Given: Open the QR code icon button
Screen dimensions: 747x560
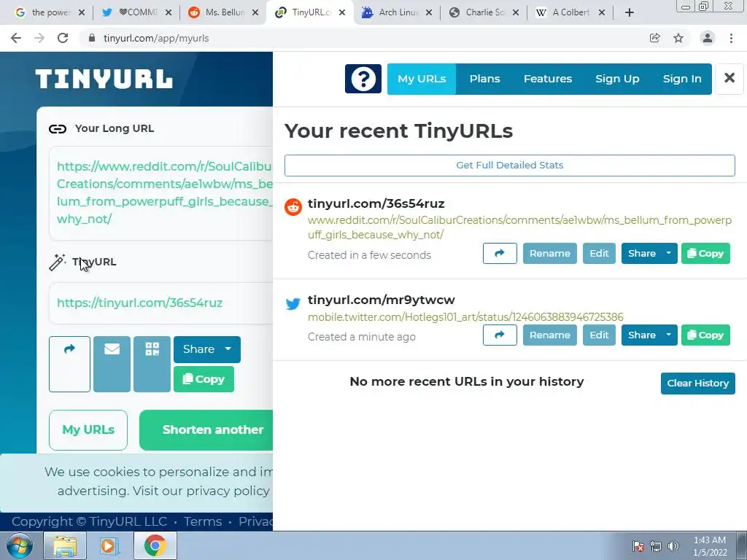Looking at the screenshot, I should tap(152, 364).
